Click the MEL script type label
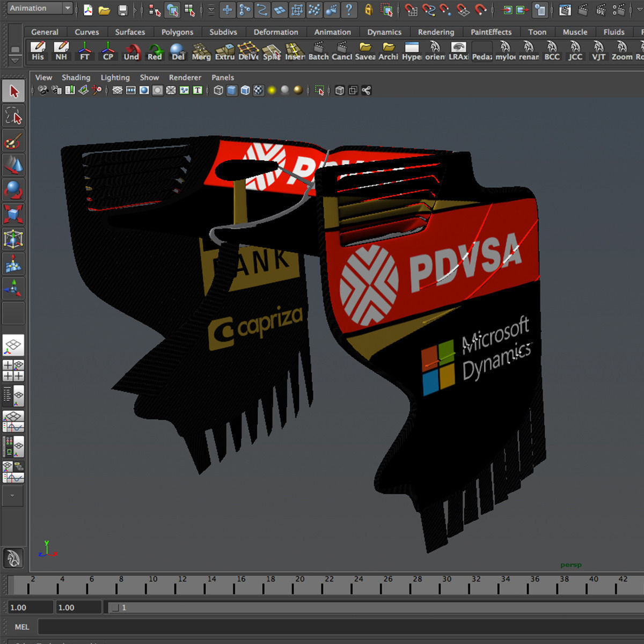This screenshot has height=644, width=644. click(x=22, y=627)
